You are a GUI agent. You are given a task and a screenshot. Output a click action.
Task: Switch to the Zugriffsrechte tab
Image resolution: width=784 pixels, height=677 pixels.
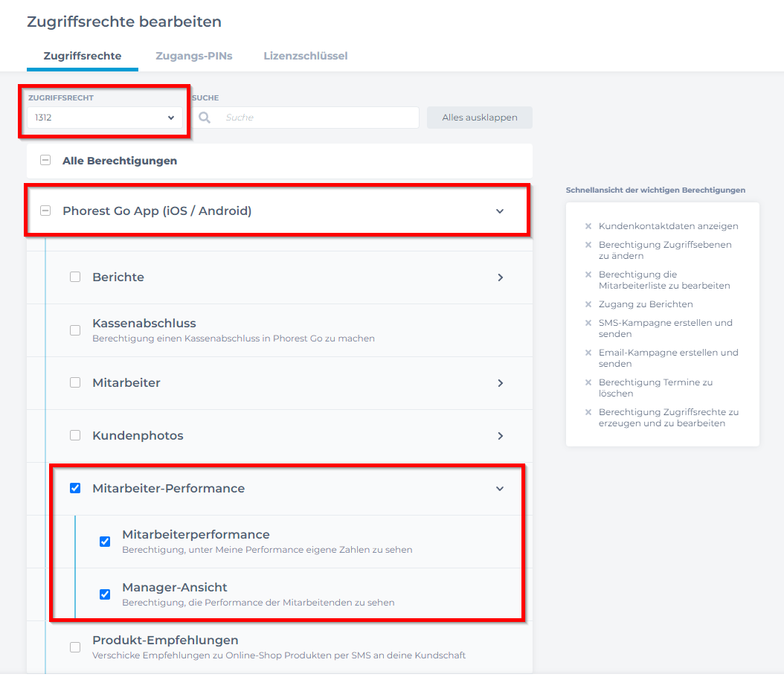coord(83,56)
